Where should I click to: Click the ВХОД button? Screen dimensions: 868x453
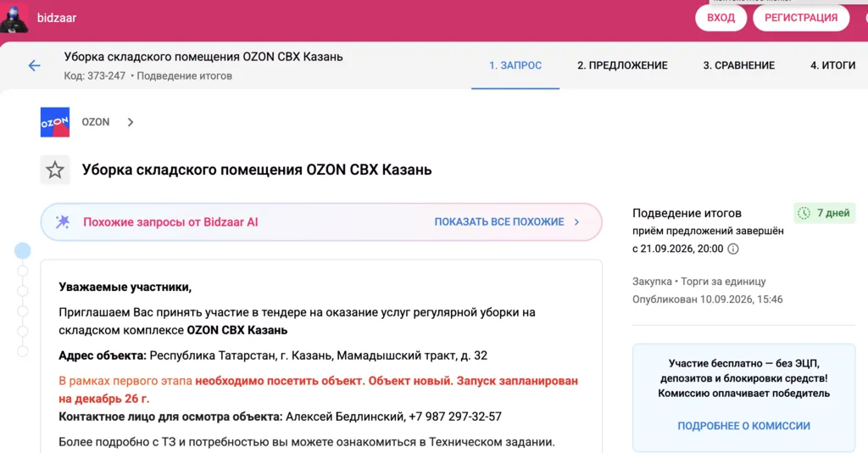click(721, 18)
